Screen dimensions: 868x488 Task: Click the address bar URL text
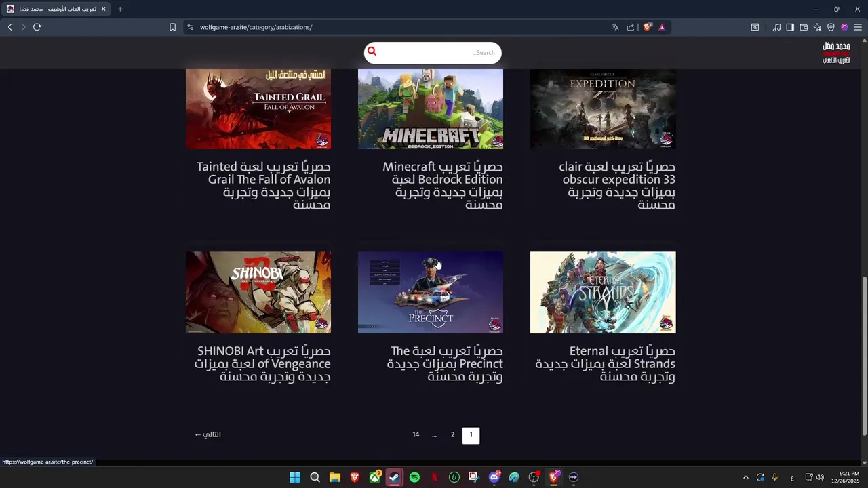(256, 27)
